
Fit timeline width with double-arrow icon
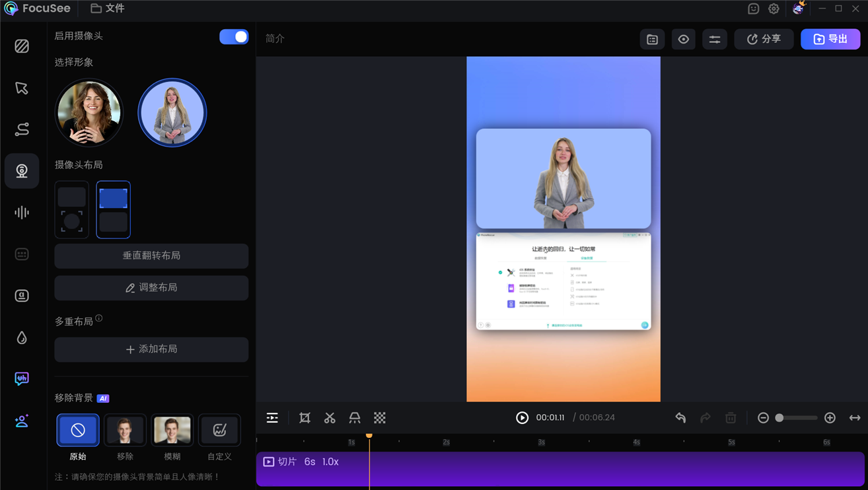pos(855,418)
